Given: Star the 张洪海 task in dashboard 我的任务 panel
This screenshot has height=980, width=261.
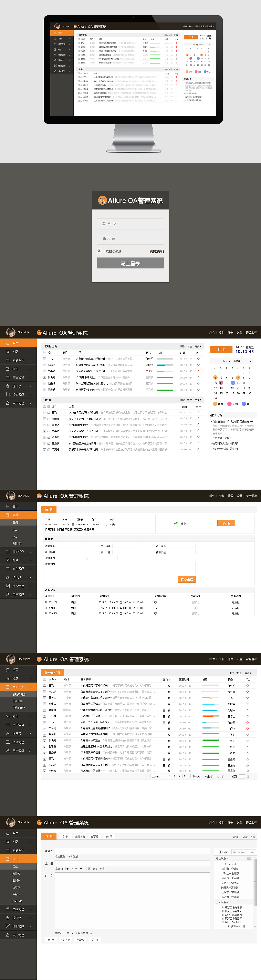Looking at the screenshot, I should tap(198, 377).
